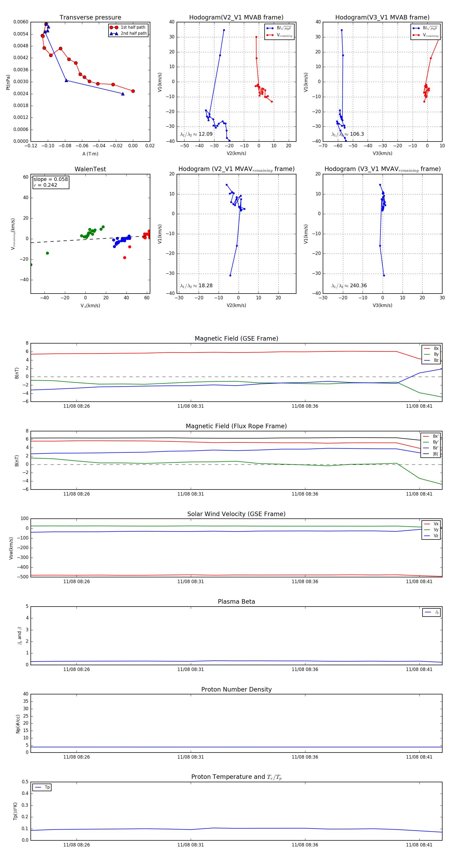Click the V_remaining legend entry in V3_V1 MVAB hodogram
This screenshot has width=473, height=868.
[425, 35]
